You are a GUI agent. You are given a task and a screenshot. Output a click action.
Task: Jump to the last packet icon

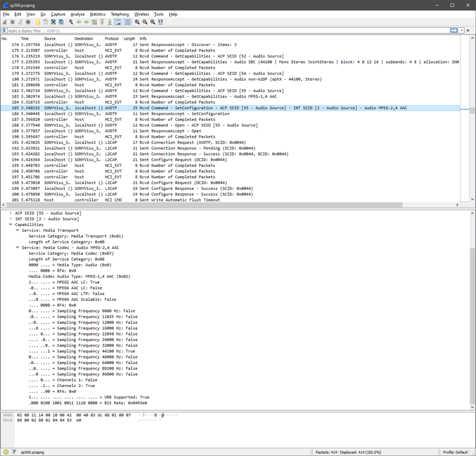[x=110, y=22]
